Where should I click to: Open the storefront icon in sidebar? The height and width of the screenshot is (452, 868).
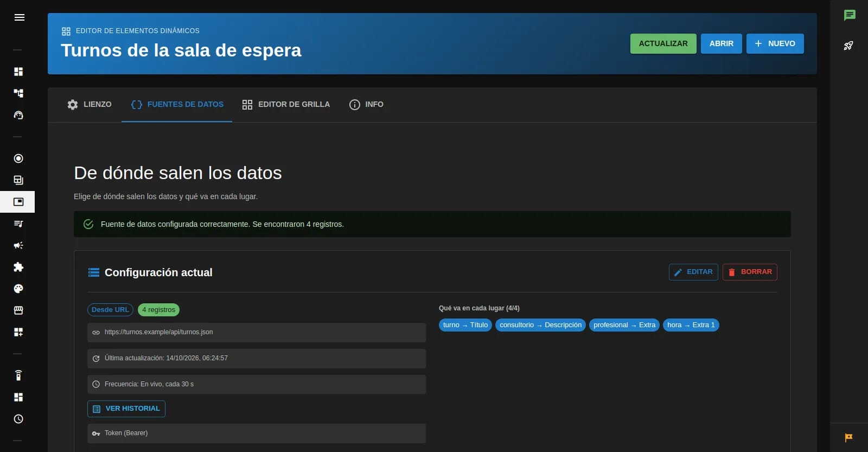click(x=18, y=310)
